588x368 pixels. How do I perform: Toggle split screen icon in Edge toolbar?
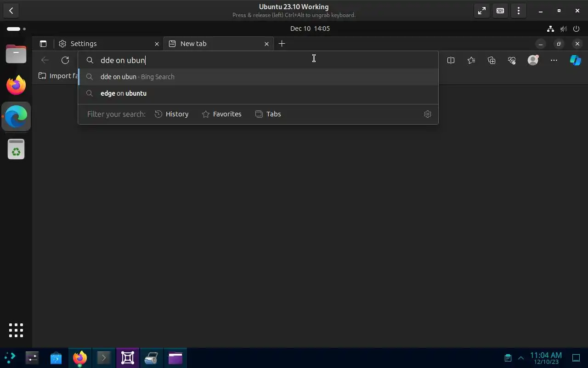451,60
